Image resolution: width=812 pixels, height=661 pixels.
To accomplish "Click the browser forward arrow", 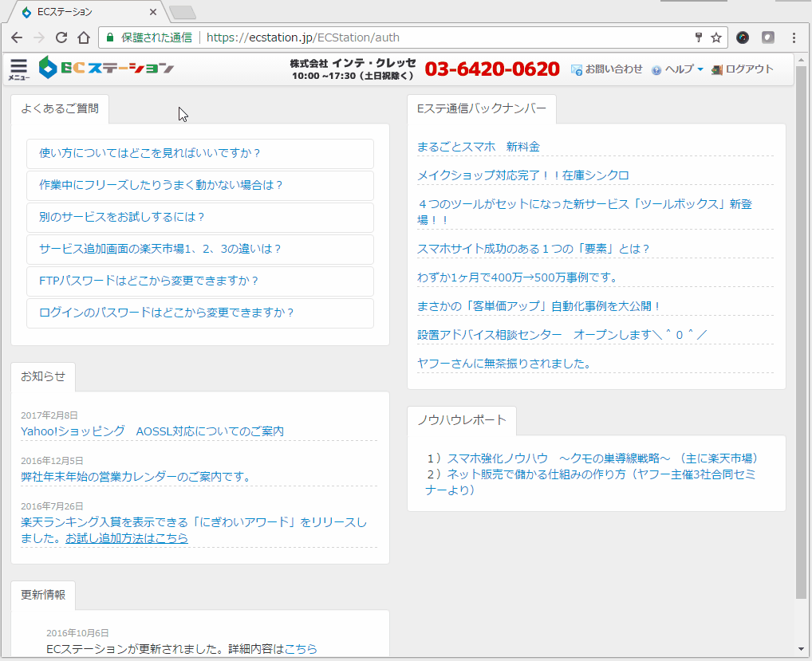I will [x=39, y=37].
